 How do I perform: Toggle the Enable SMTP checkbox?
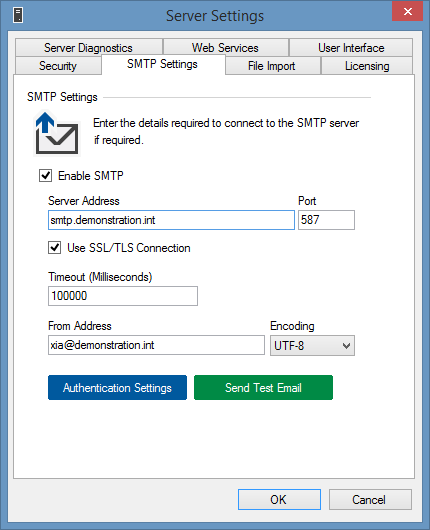tap(45, 176)
